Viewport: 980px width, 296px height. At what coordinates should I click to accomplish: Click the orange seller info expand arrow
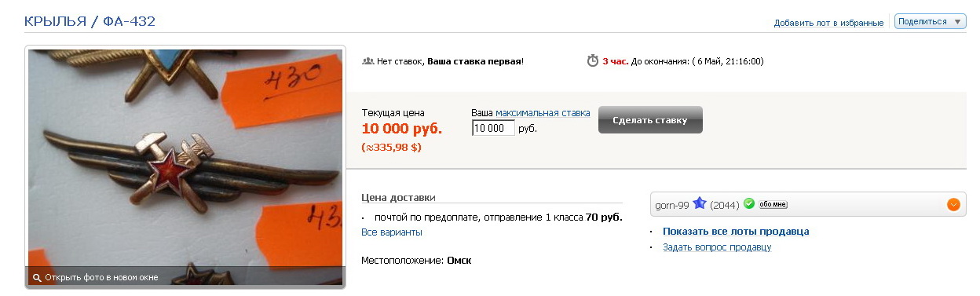coord(953,205)
